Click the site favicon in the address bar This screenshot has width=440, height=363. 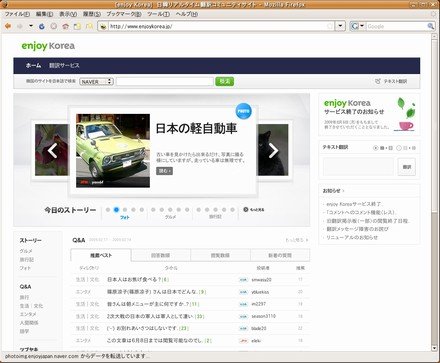coord(103,26)
